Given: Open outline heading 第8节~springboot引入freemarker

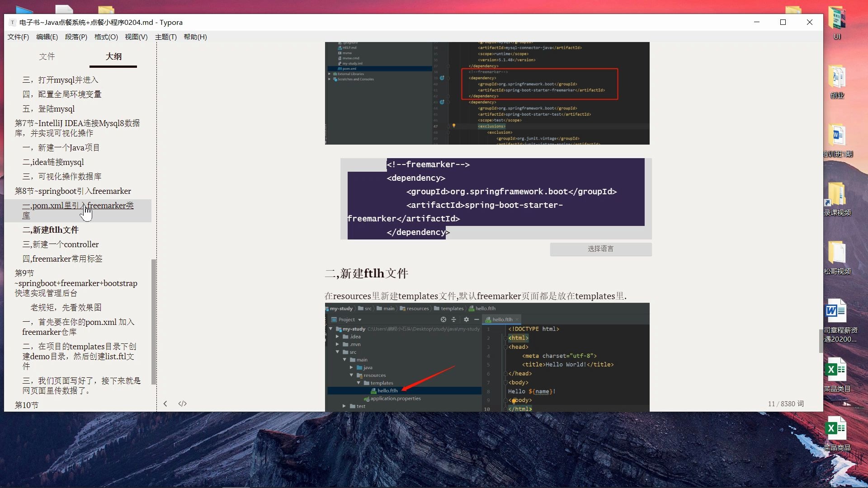Looking at the screenshot, I should point(73,191).
